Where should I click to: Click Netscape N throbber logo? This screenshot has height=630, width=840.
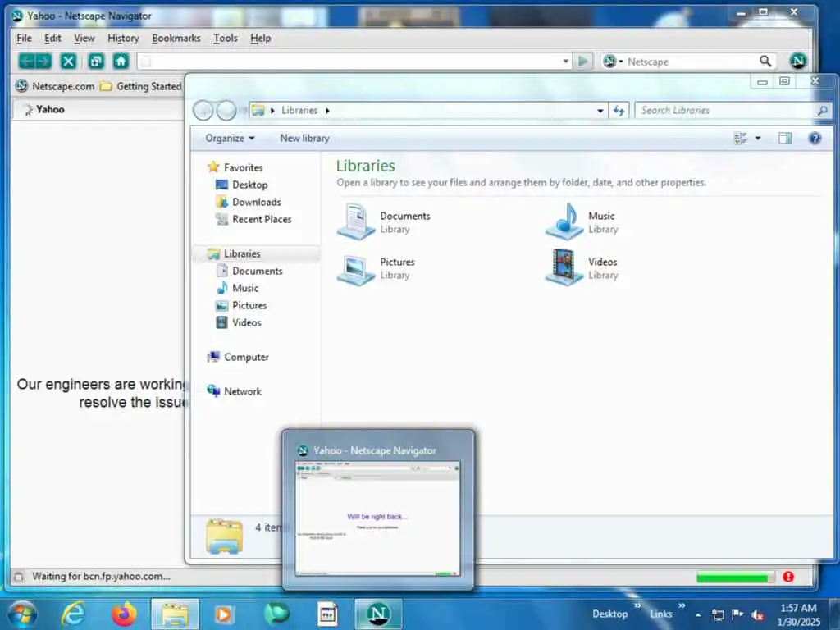(797, 61)
